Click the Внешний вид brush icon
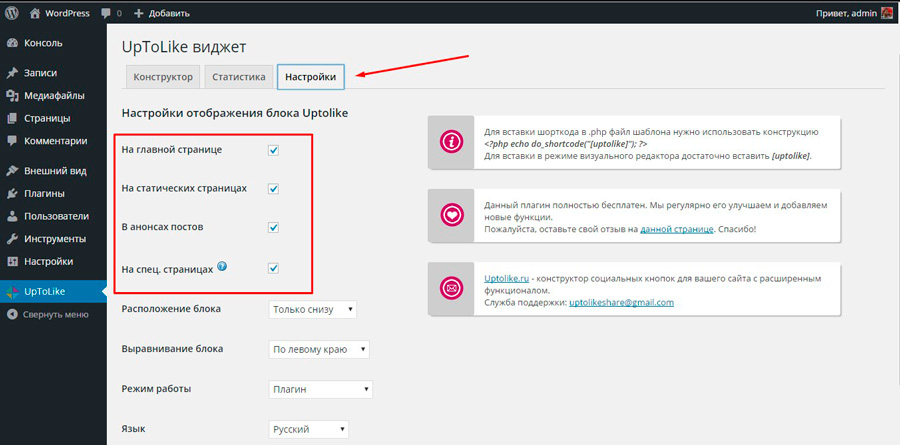 pyautogui.click(x=13, y=171)
